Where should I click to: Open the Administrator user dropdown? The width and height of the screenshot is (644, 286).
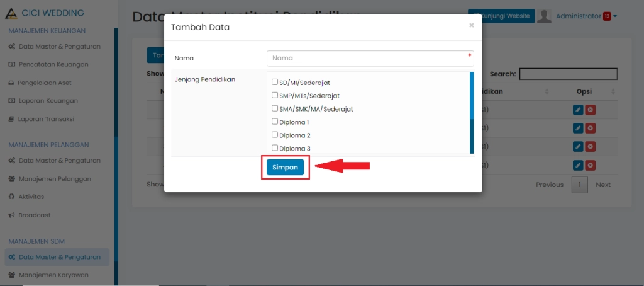586,16
